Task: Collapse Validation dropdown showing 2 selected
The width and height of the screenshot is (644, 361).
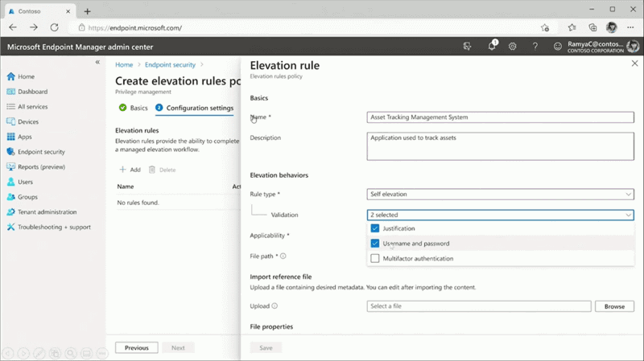Action: 500,215
